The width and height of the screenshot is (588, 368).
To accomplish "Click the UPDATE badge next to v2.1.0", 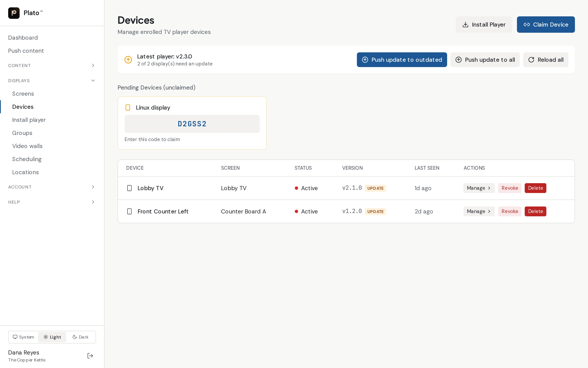I will [375, 188].
